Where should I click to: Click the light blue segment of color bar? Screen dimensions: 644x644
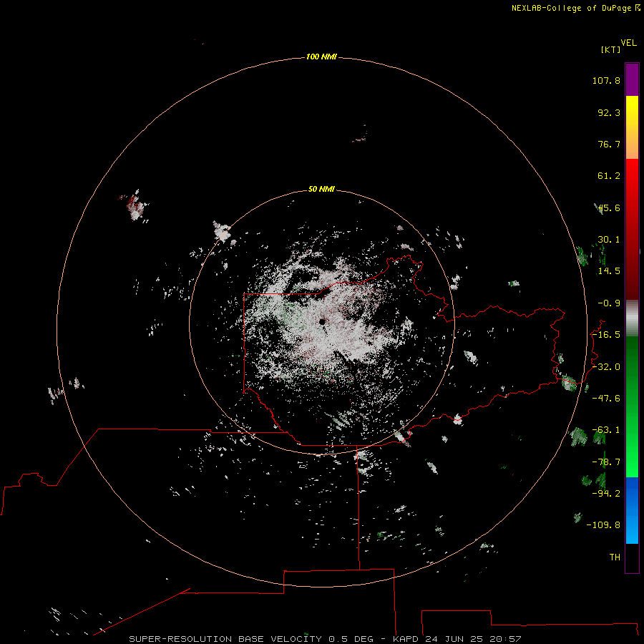coord(632,510)
